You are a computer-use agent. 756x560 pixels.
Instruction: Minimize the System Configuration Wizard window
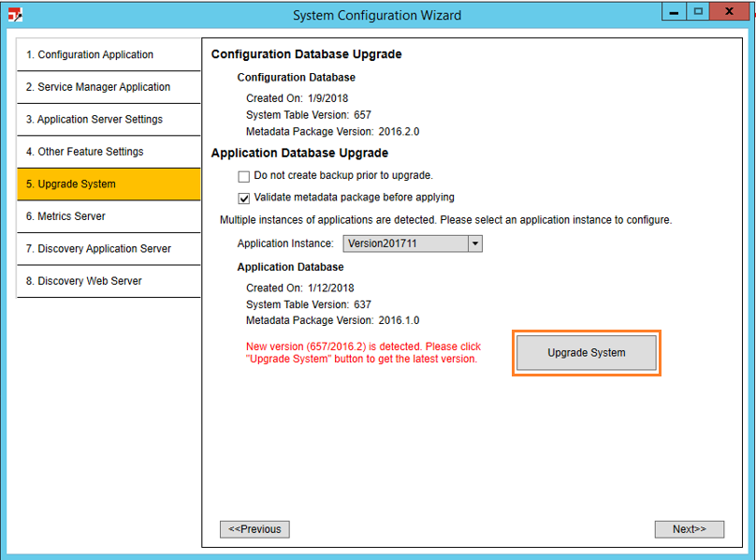tap(675, 11)
